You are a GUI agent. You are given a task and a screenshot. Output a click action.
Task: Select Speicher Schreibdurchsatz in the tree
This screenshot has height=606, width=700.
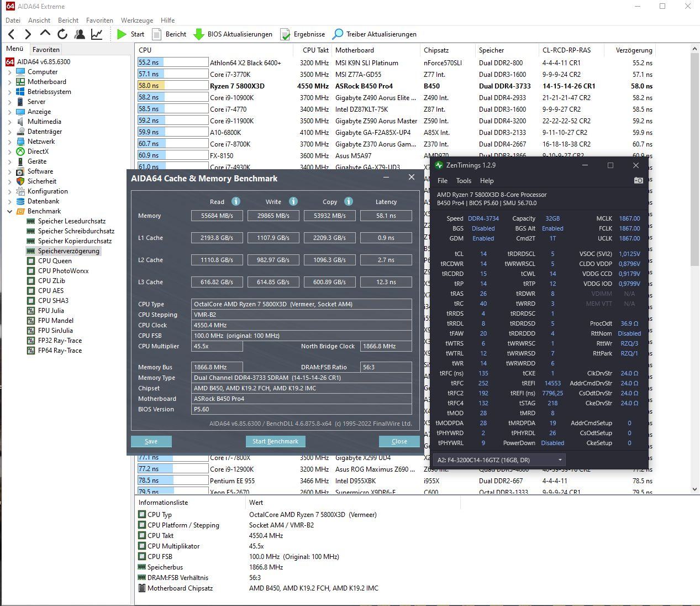click(x=71, y=231)
